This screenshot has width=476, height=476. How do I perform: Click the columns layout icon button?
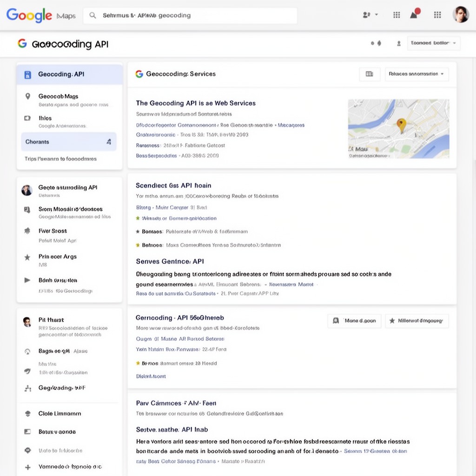370,74
